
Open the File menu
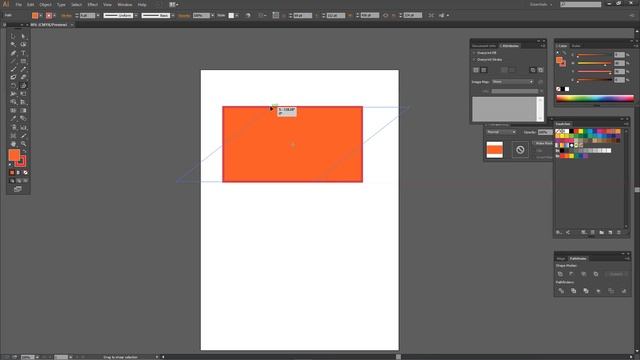point(19,4)
